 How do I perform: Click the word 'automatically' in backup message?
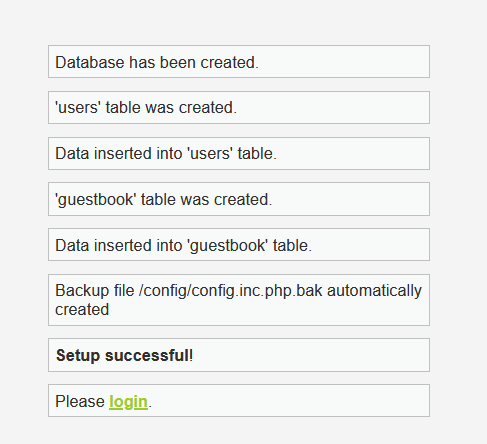pyautogui.click(x=374, y=291)
